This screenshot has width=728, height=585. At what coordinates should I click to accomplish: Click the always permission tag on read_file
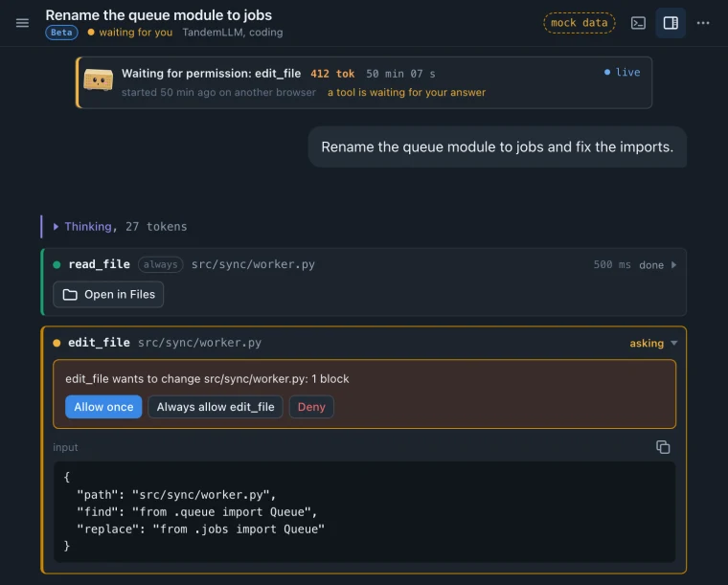160,264
